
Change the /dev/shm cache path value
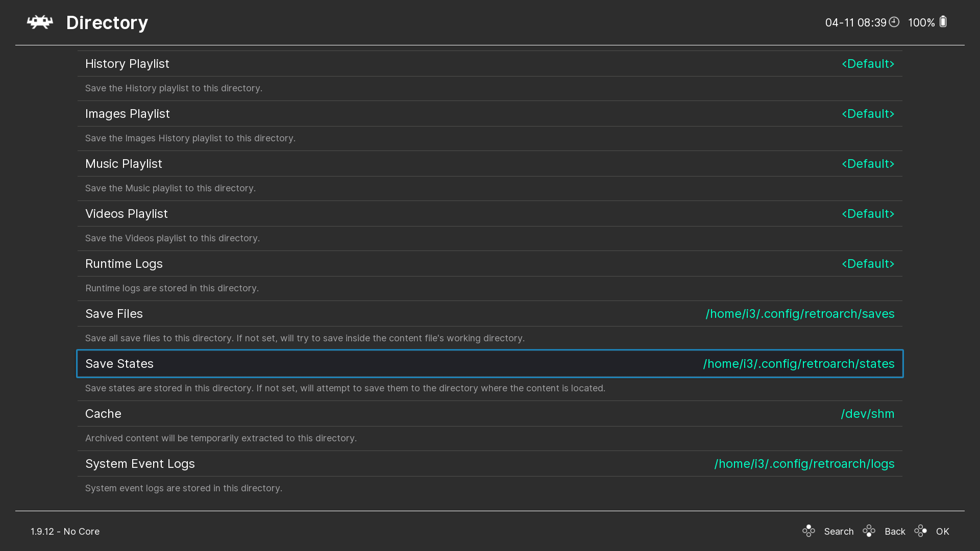[x=867, y=414]
